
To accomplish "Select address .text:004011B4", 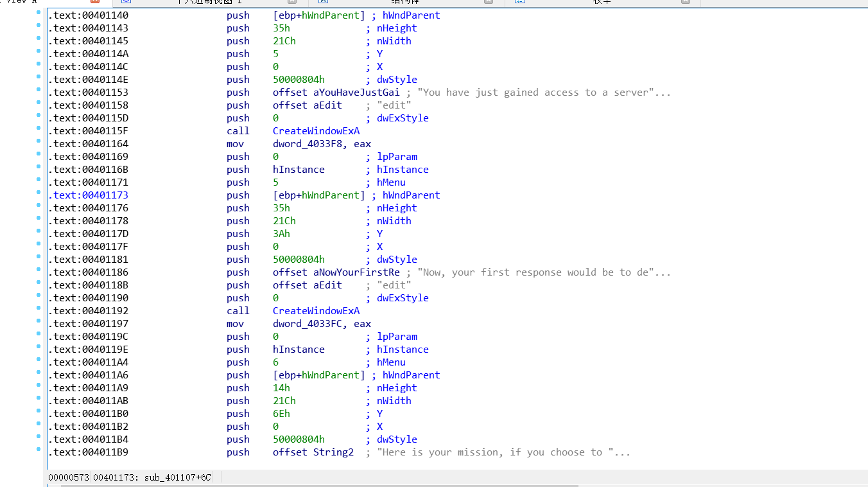I will (88, 439).
